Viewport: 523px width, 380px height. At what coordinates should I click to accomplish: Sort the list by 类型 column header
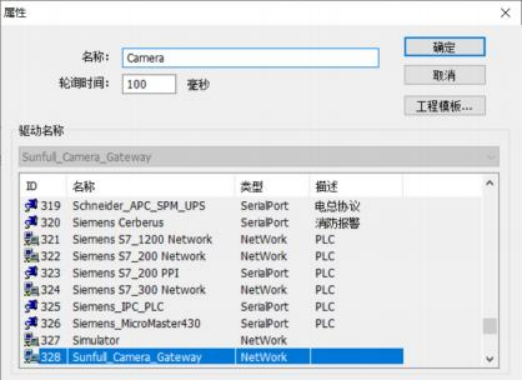pyautogui.click(x=273, y=186)
